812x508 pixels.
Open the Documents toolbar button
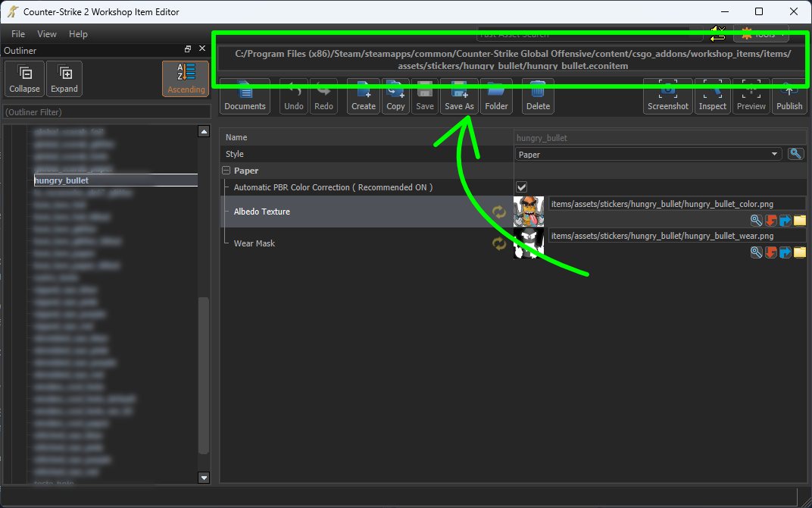point(245,96)
